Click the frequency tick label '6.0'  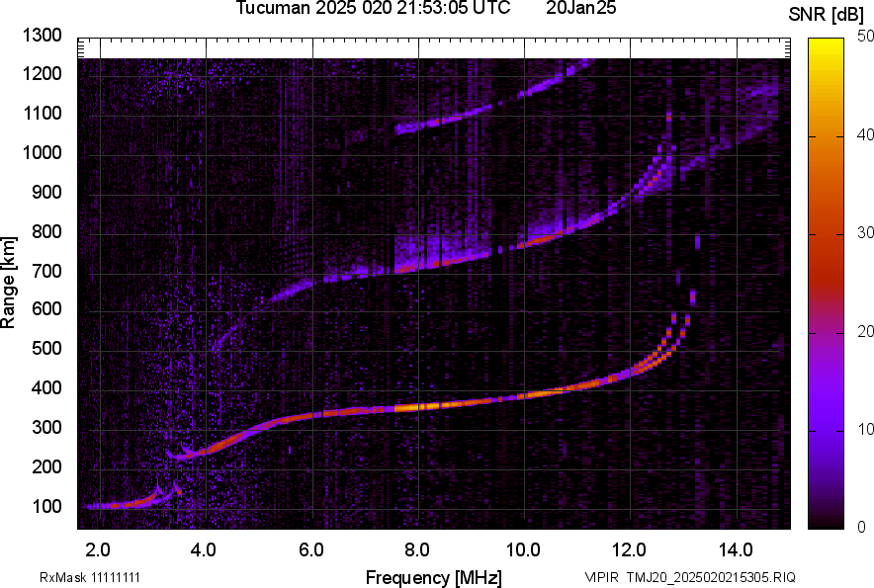(x=311, y=550)
